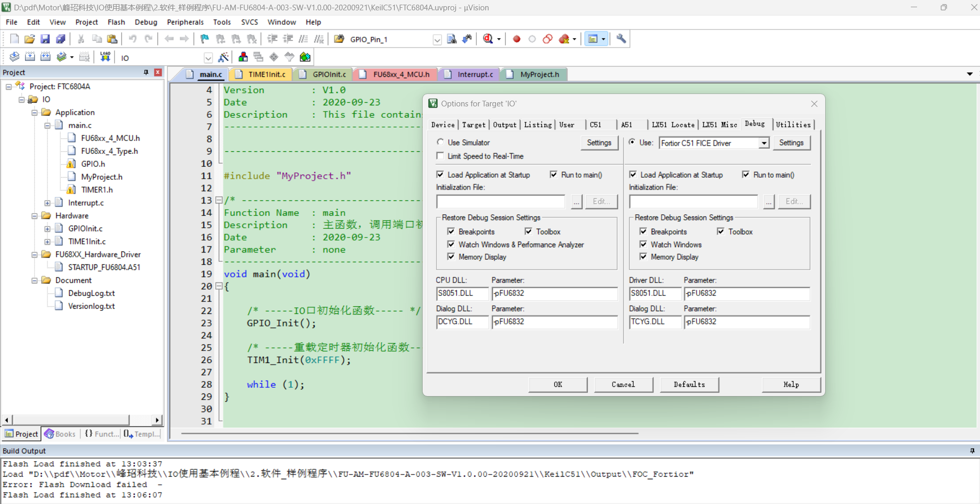Viewport: 980px width, 504px height.
Task: Click the Defaults button
Action: pos(689,385)
